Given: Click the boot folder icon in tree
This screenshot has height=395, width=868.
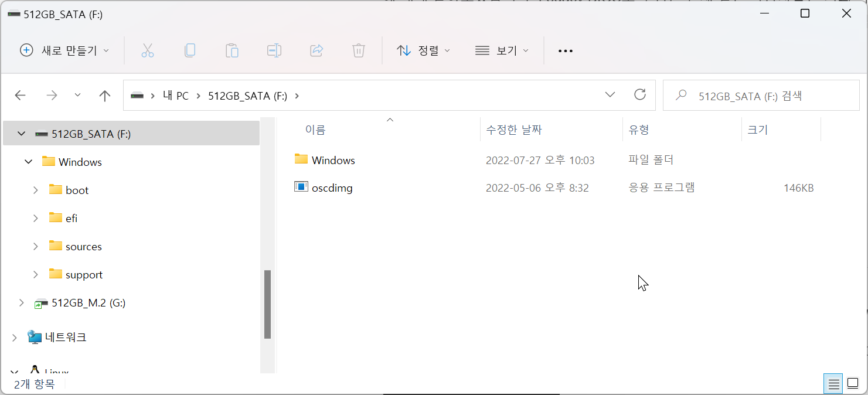Looking at the screenshot, I should pyautogui.click(x=56, y=189).
